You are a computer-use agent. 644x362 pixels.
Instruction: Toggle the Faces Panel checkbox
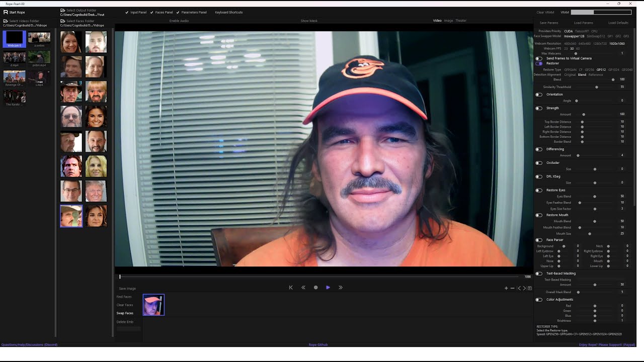click(152, 12)
